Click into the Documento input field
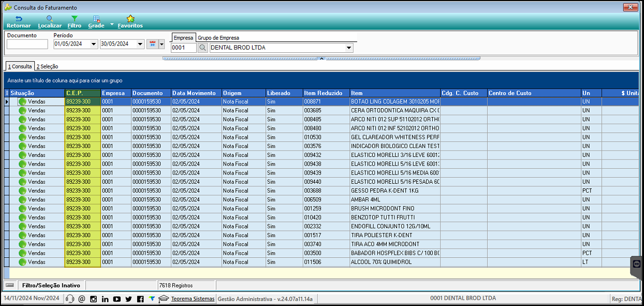Screen dimensions: 644x306 click(x=27, y=44)
